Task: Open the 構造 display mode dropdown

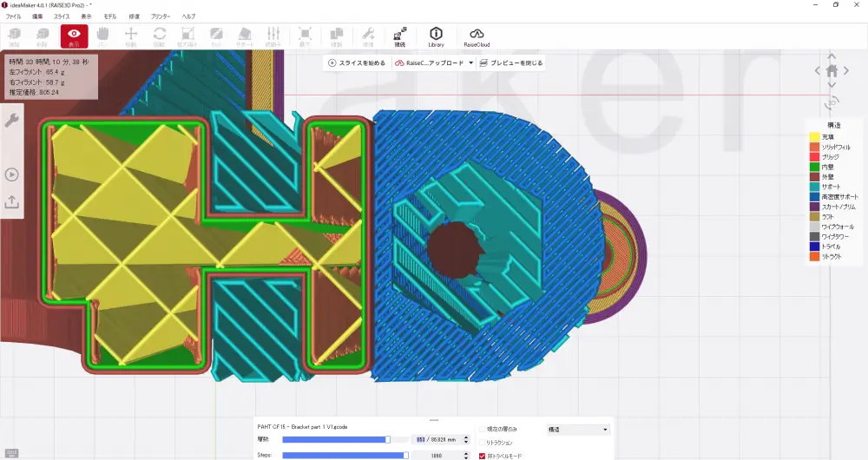Action: click(x=578, y=429)
